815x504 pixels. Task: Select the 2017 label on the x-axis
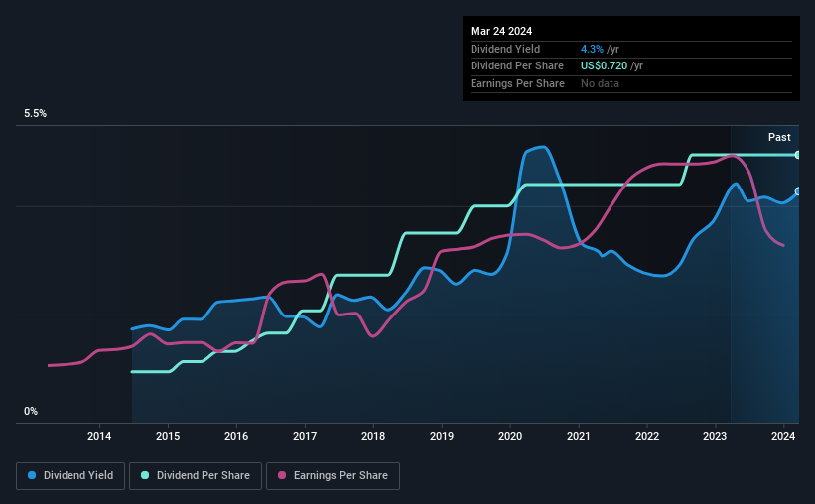click(305, 436)
